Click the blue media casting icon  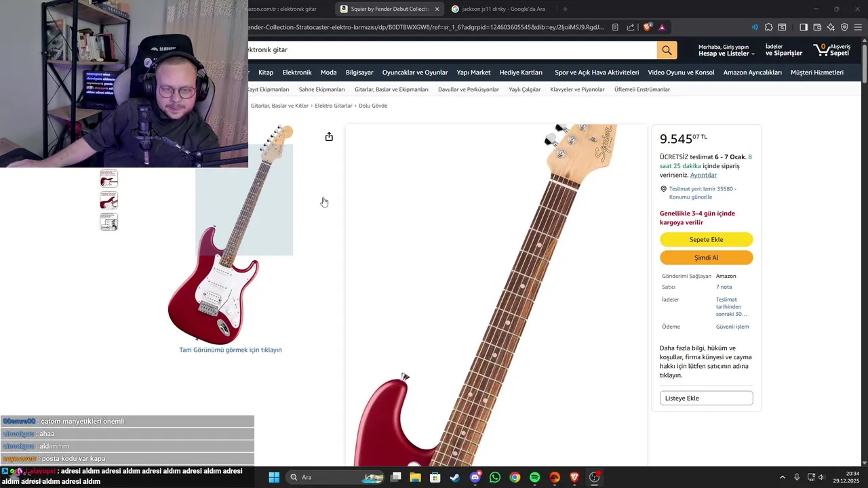755,27
